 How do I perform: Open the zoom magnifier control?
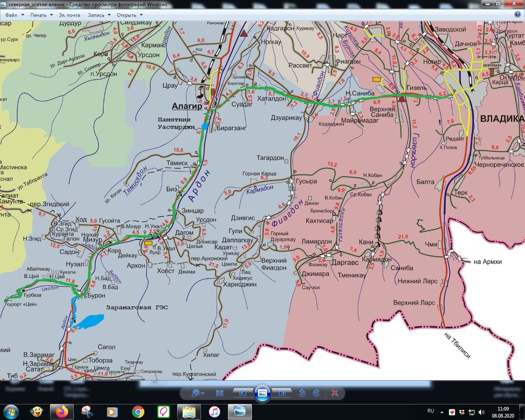(x=198, y=393)
